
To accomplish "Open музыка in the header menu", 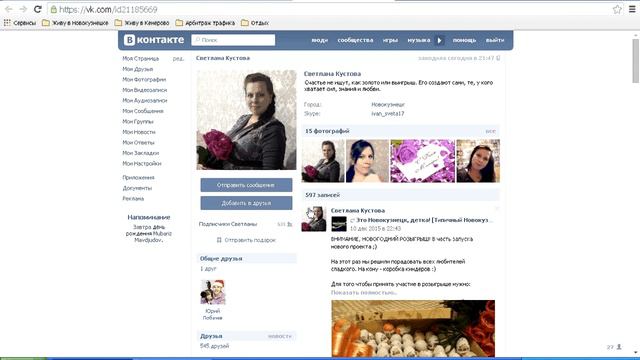I will tap(419, 40).
